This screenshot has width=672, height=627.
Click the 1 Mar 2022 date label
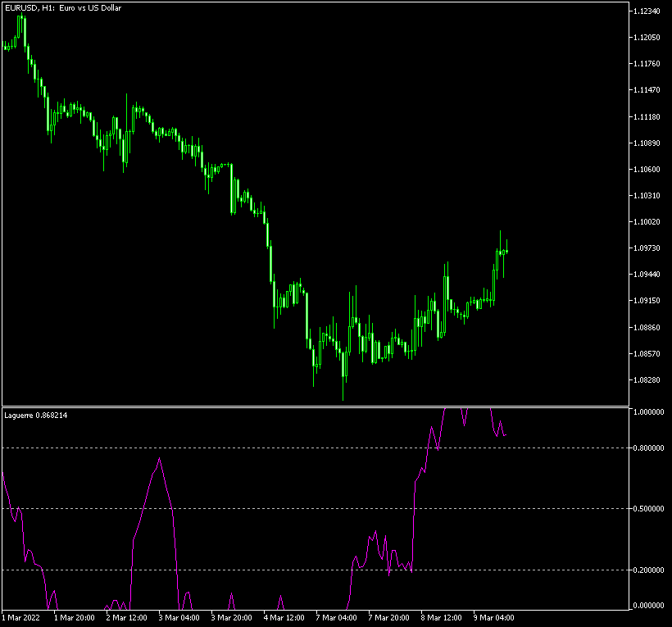[21, 617]
